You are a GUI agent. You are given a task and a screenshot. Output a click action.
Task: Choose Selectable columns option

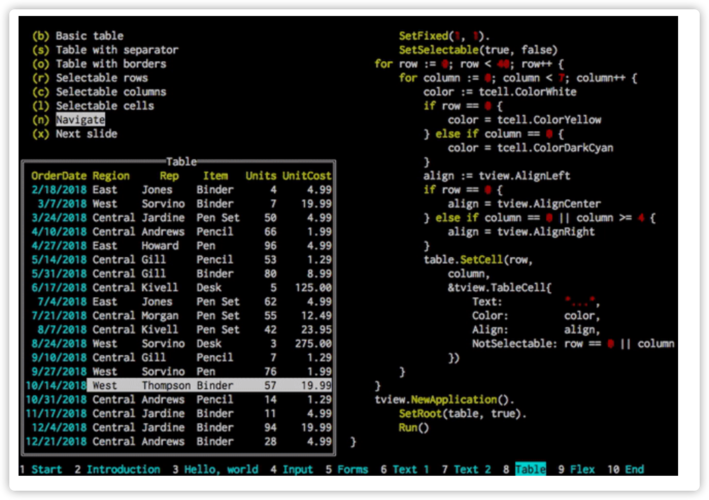click(x=110, y=91)
